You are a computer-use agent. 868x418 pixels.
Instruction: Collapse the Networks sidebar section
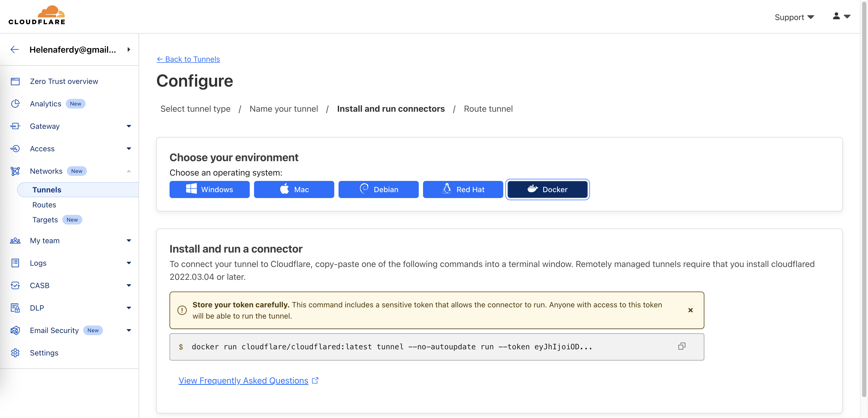129,171
